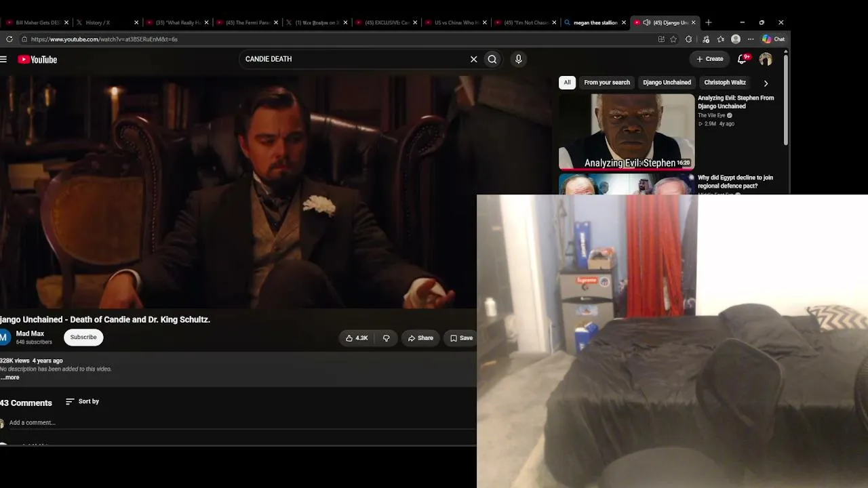View site information lock icon
The image size is (868, 488).
24,39
